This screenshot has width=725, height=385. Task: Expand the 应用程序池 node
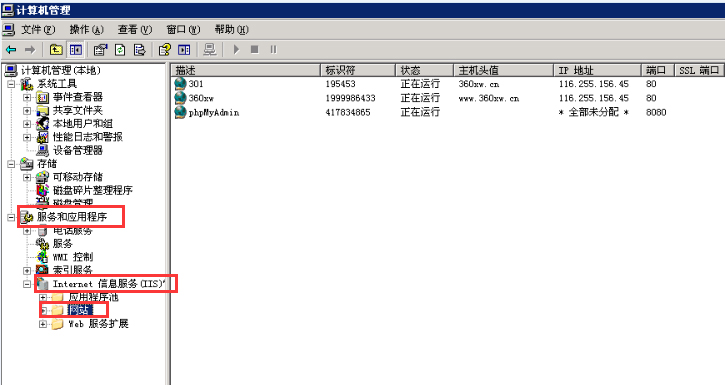pyautogui.click(x=43, y=297)
